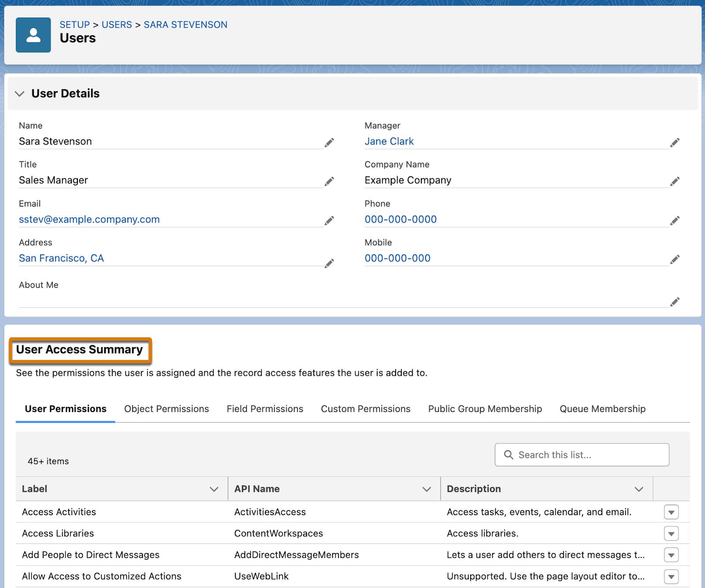Edit the Phone field pencil icon
This screenshot has width=705, height=588.
tap(675, 220)
